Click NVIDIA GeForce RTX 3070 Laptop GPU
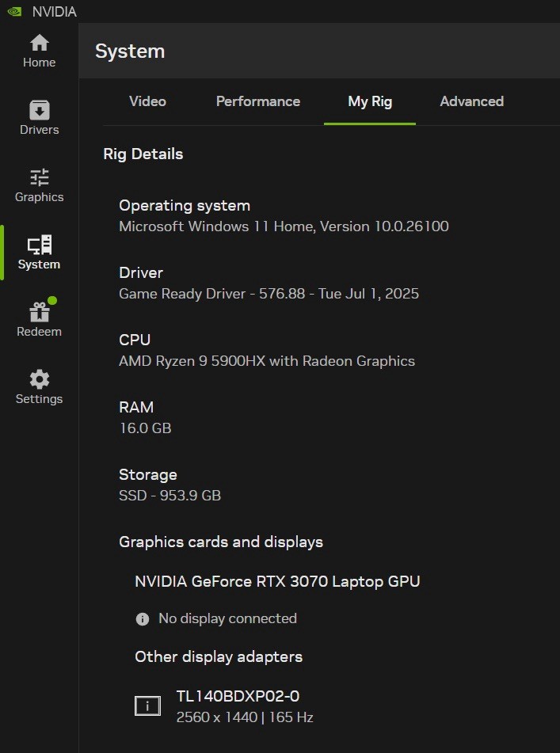560x753 pixels. click(277, 581)
